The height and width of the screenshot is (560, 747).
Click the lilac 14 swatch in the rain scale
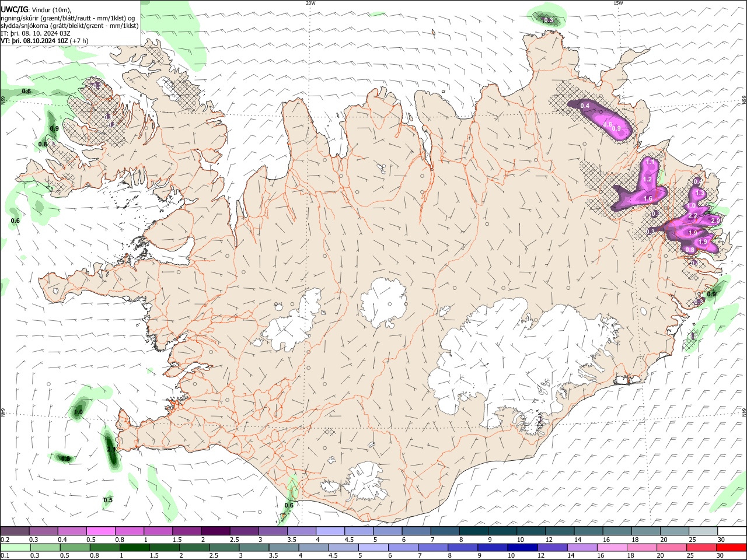[582, 547]
